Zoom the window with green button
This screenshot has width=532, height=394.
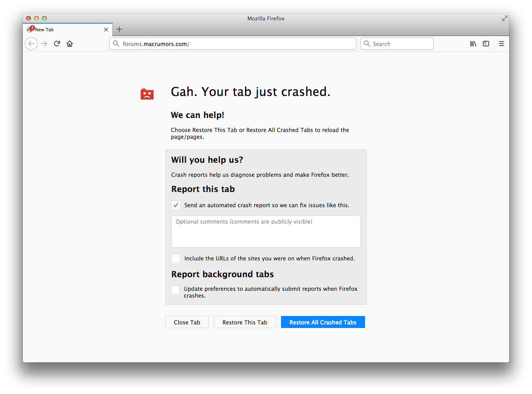44,18
